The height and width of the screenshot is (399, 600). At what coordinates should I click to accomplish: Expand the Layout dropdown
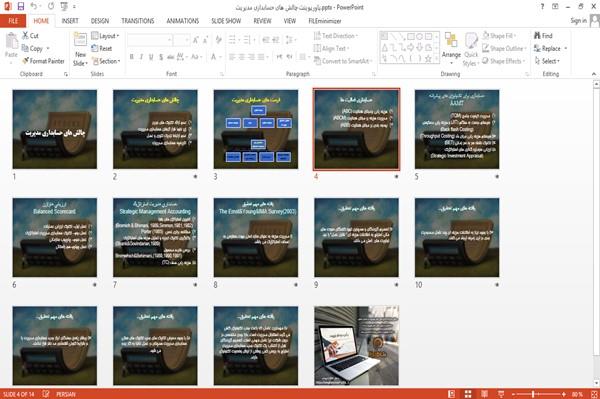pyautogui.click(x=105, y=36)
